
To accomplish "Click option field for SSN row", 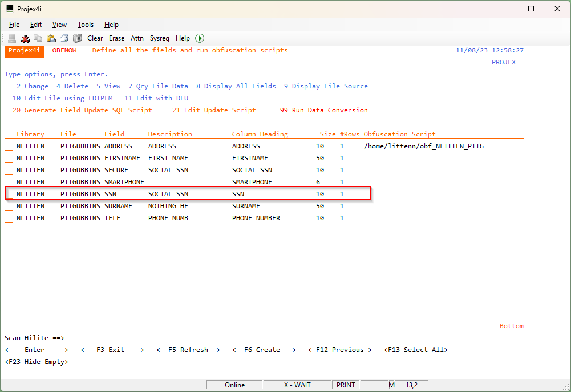I will coord(9,194).
